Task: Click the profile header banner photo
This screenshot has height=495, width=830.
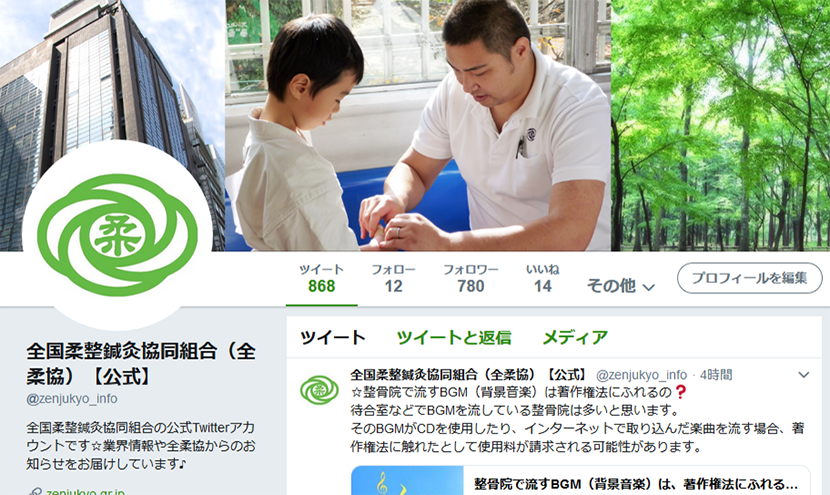Action: tap(415, 125)
